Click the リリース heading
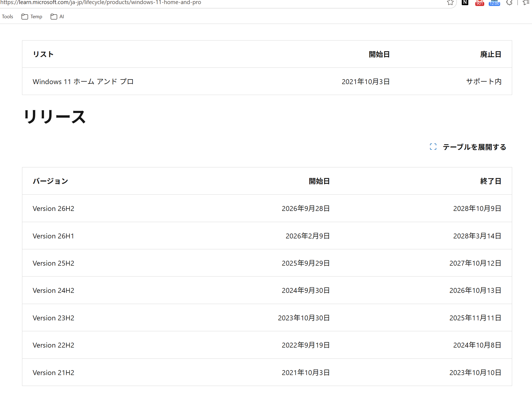This screenshot has height=399, width=532. click(55, 117)
